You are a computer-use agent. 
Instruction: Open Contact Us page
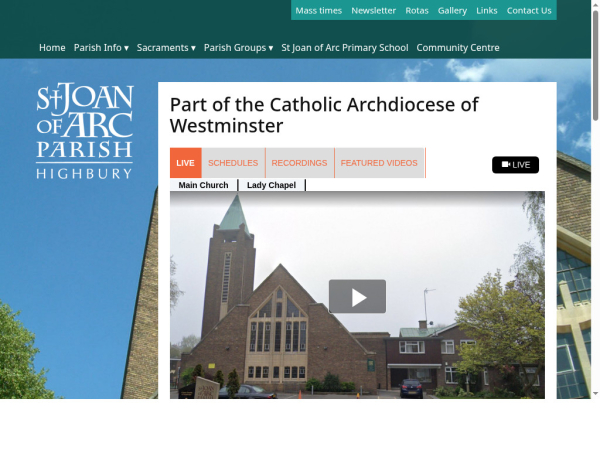tap(529, 11)
